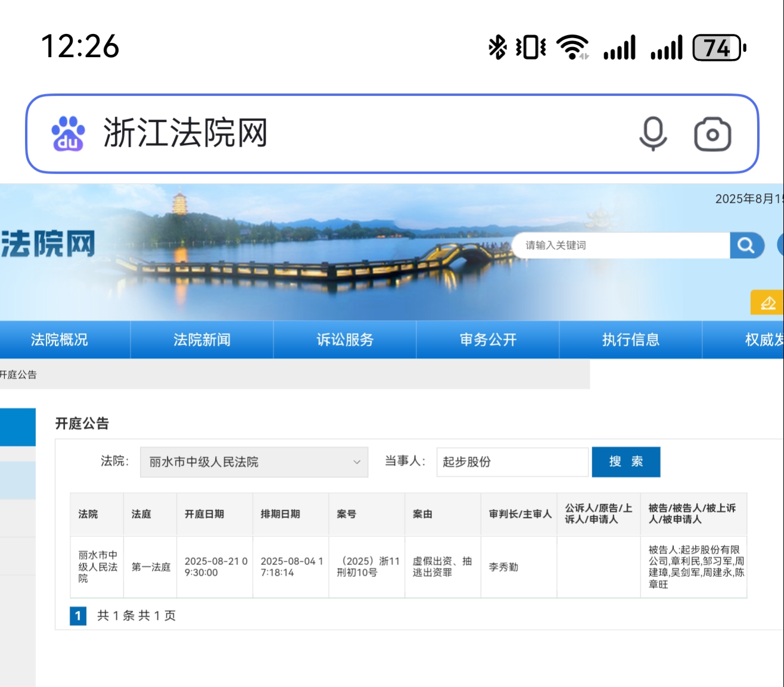Click the 法院网 site logo

coord(48,244)
